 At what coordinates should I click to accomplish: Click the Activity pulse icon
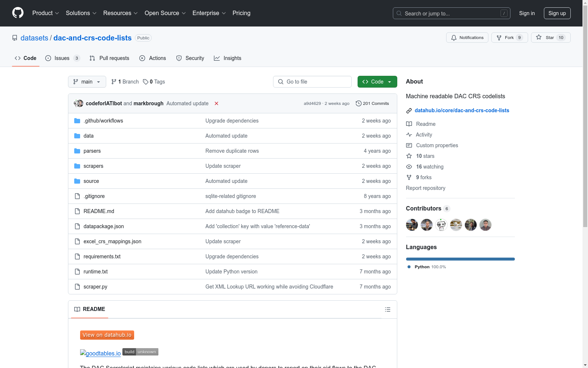point(409,135)
